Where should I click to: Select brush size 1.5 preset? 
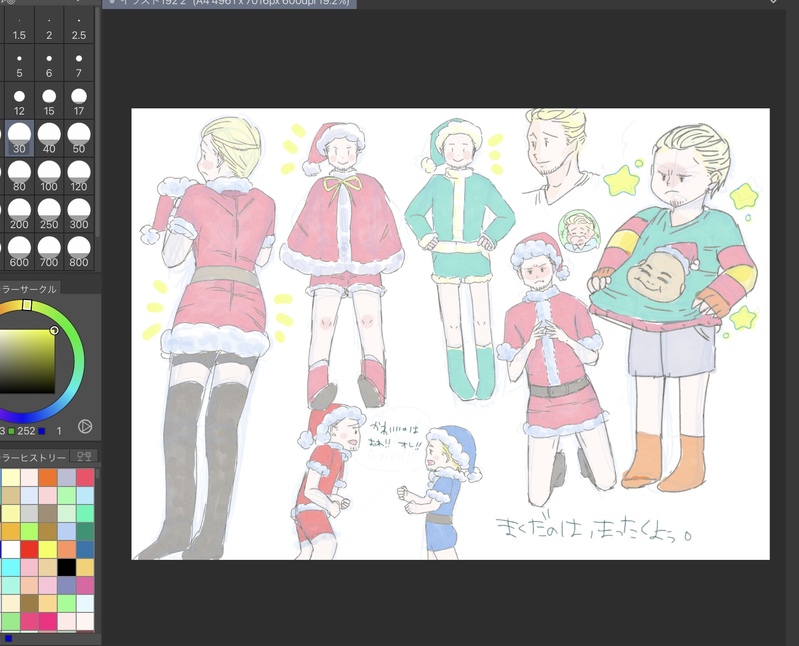pyautogui.click(x=19, y=25)
